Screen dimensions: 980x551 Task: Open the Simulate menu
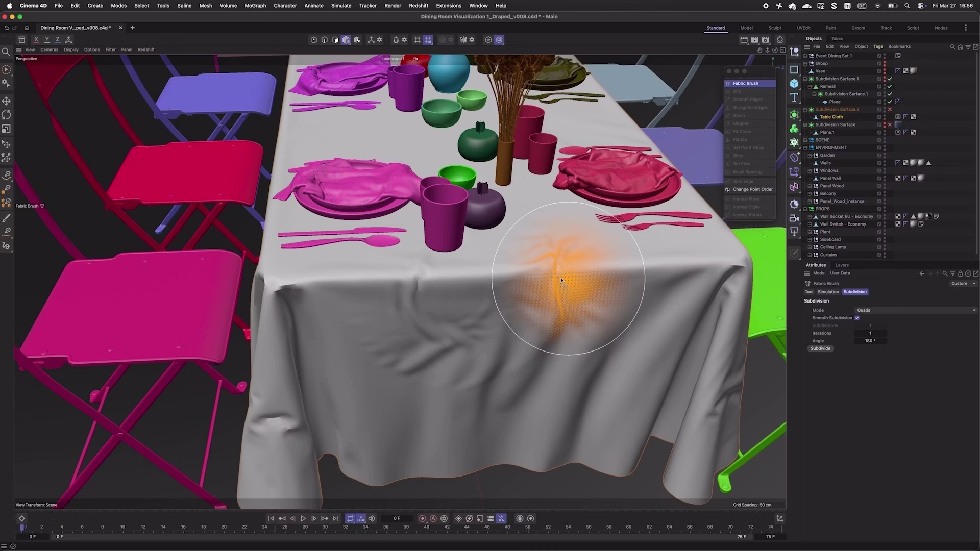tap(341, 6)
